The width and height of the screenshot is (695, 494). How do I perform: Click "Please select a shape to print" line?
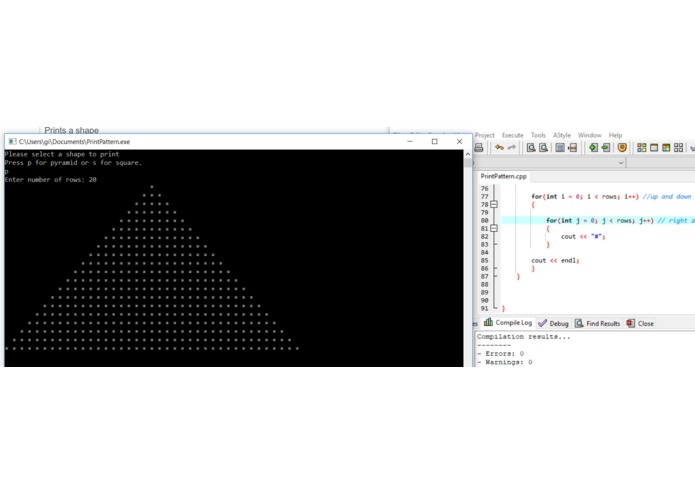click(x=62, y=154)
